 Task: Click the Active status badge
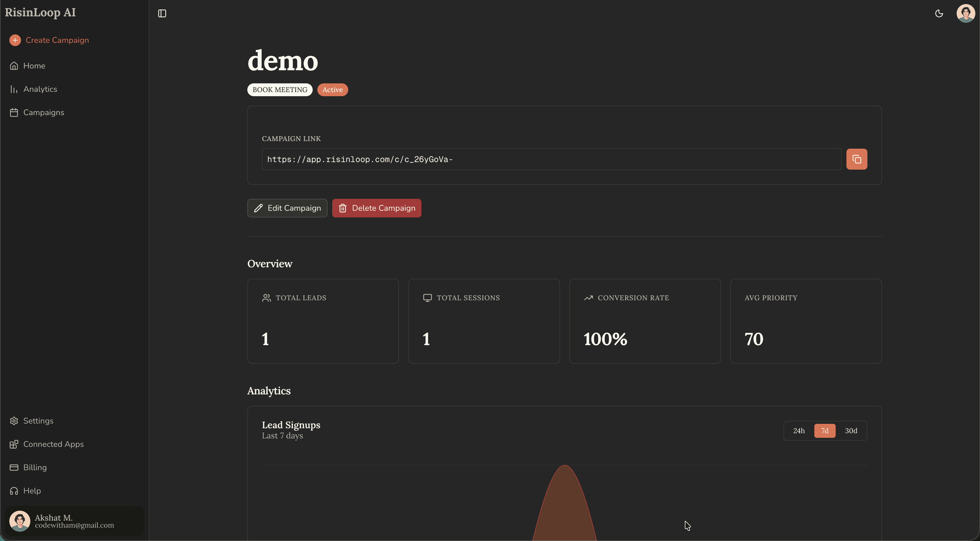coord(332,90)
